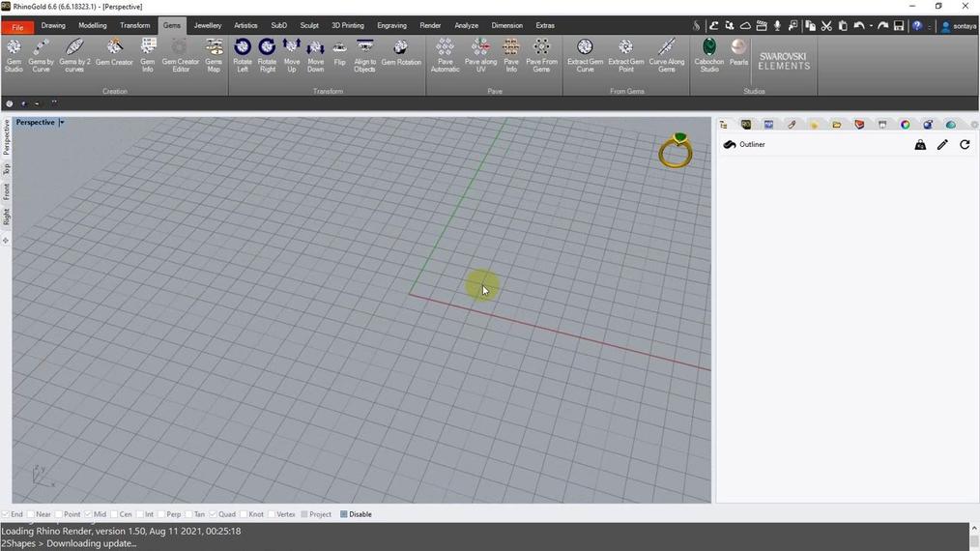This screenshot has width=980, height=551.
Task: Switch to the Top viewport tab
Action: (x=6, y=169)
